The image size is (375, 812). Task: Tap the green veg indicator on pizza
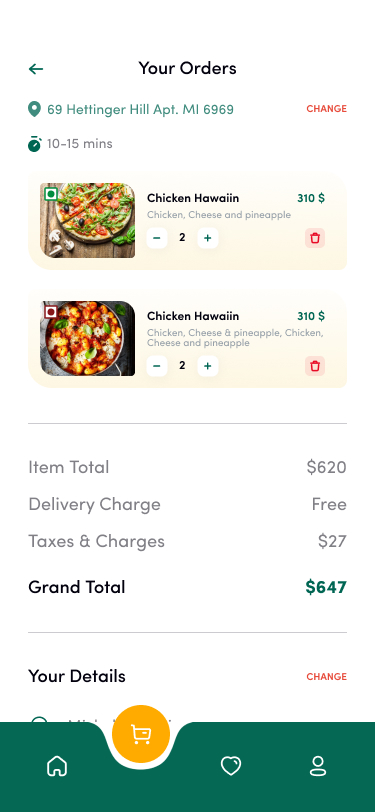[x=51, y=194]
